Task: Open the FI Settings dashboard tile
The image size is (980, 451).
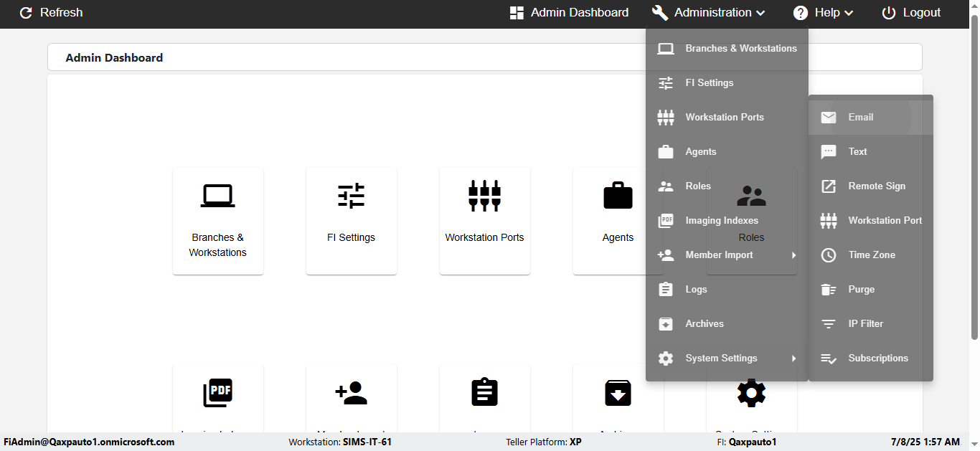Action: click(351, 221)
